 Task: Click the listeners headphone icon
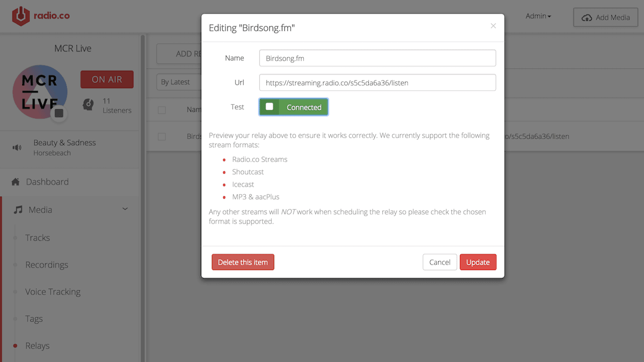89,105
